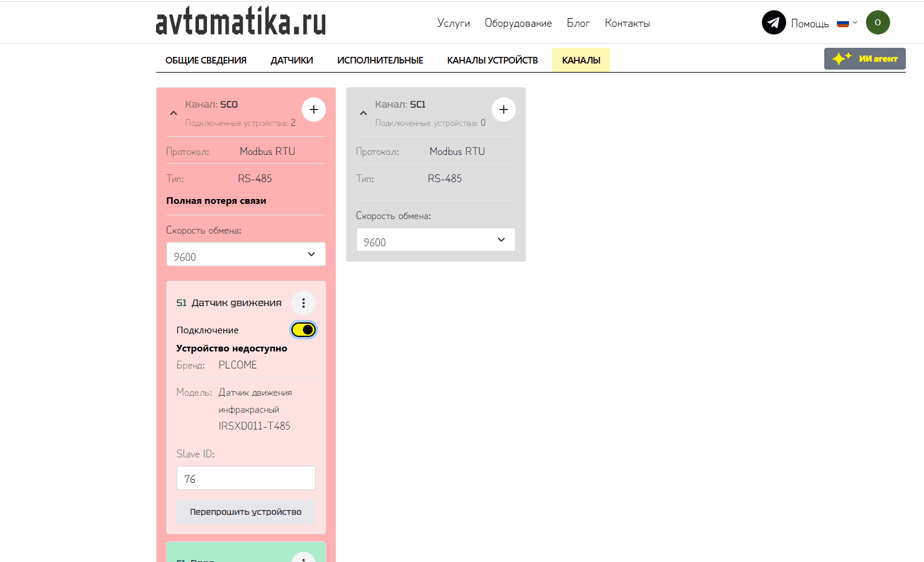
Task: Open the Оборудование page
Action: (x=518, y=23)
